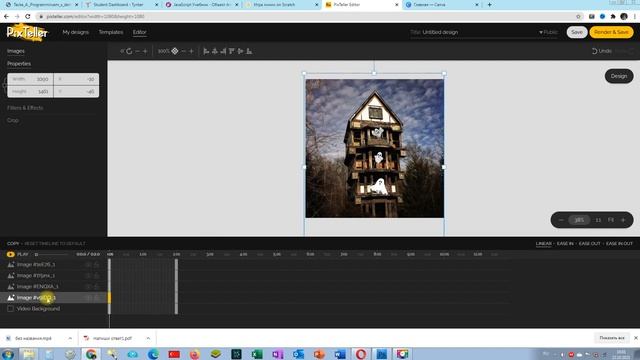The width and height of the screenshot is (640, 360).
Task: Click the end marker on timeline
Action: (x=176, y=286)
